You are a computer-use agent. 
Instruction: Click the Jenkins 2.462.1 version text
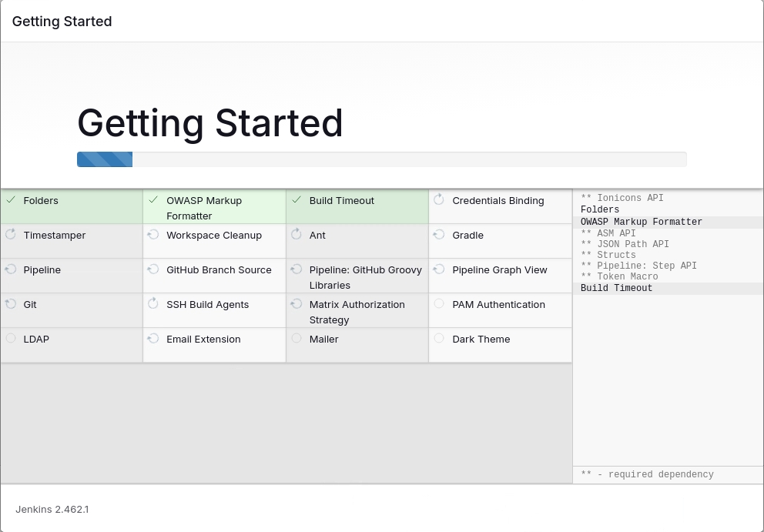pyautogui.click(x=52, y=509)
